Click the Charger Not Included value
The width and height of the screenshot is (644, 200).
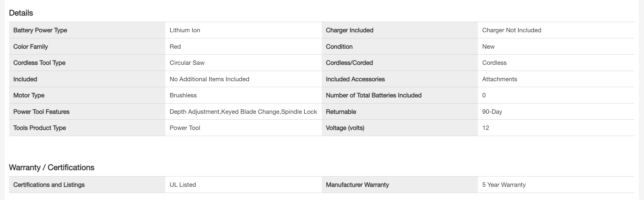[x=512, y=30]
